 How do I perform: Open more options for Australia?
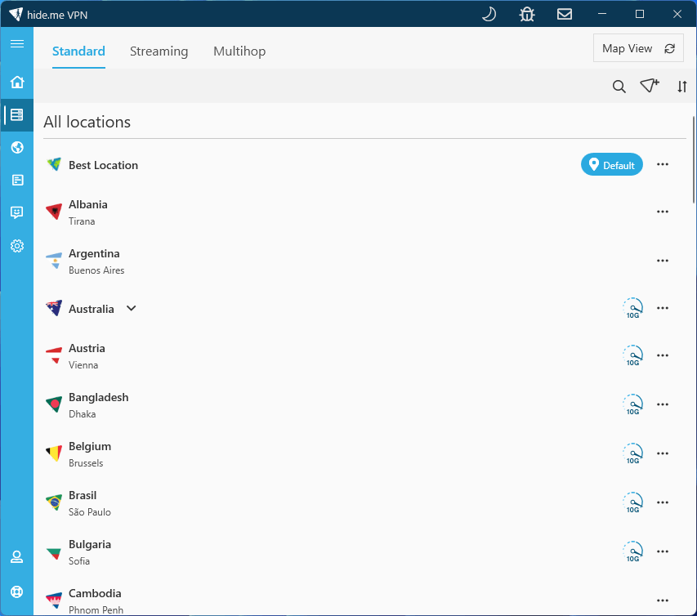(663, 308)
